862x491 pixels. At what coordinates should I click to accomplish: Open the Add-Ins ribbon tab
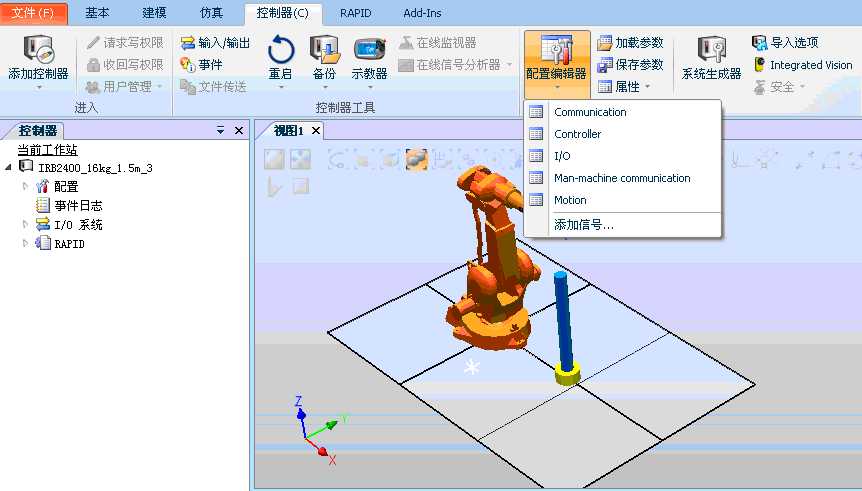point(422,13)
